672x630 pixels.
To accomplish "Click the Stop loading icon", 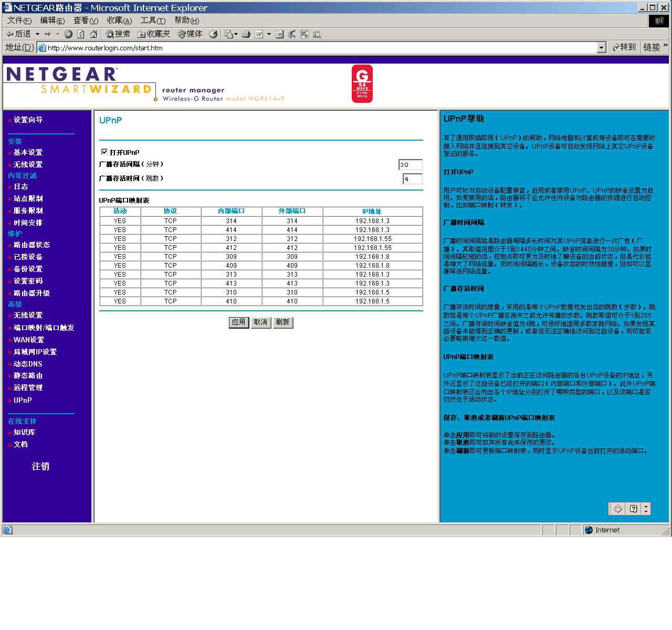I will [68, 34].
